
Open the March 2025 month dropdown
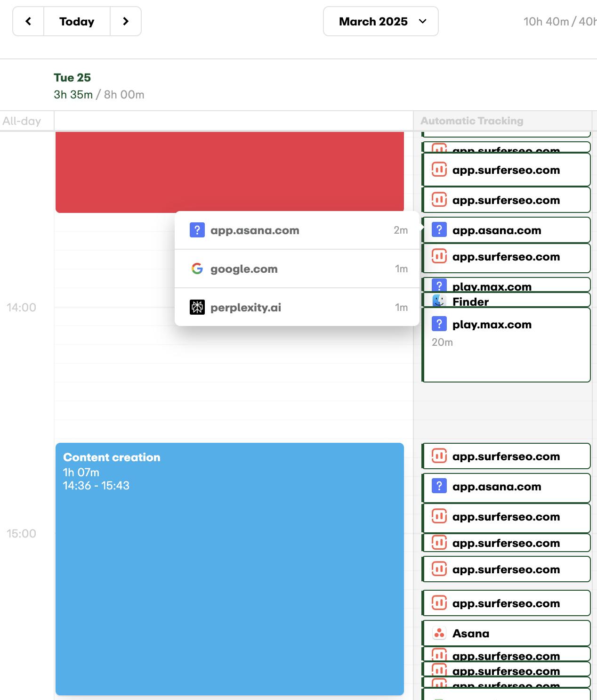[x=380, y=21]
